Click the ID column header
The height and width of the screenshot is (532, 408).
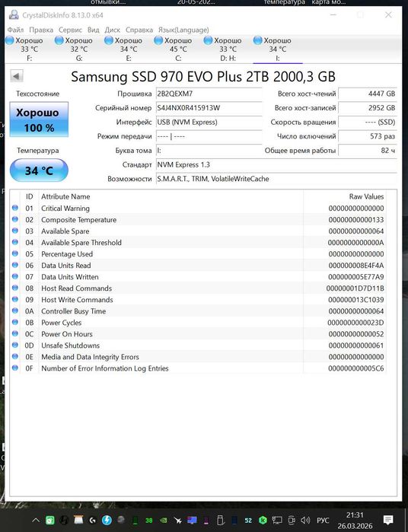pos(29,196)
